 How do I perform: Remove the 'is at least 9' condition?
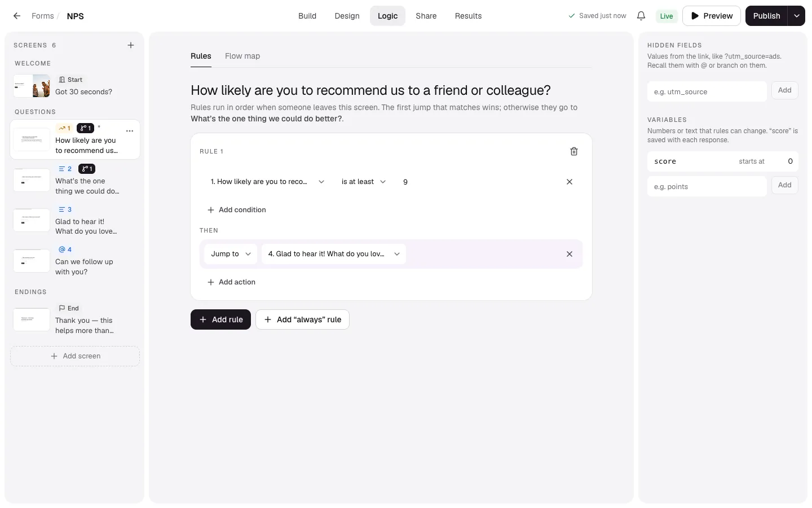point(570,182)
